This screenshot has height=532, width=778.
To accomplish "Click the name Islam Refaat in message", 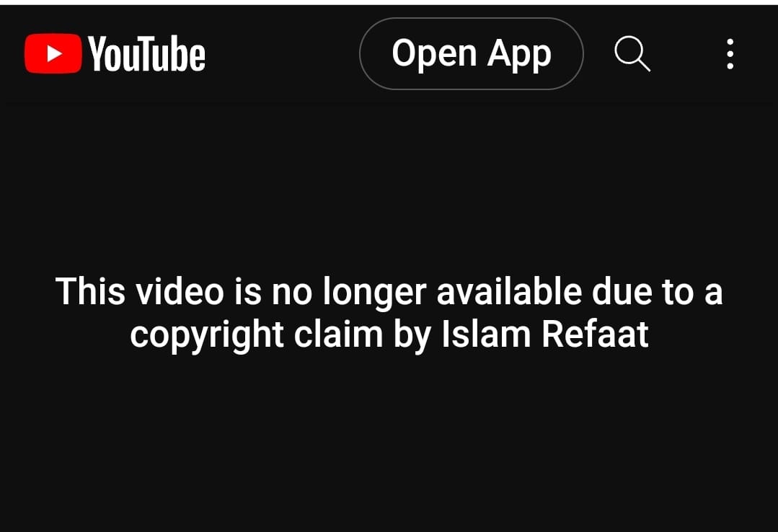I will coord(545,334).
